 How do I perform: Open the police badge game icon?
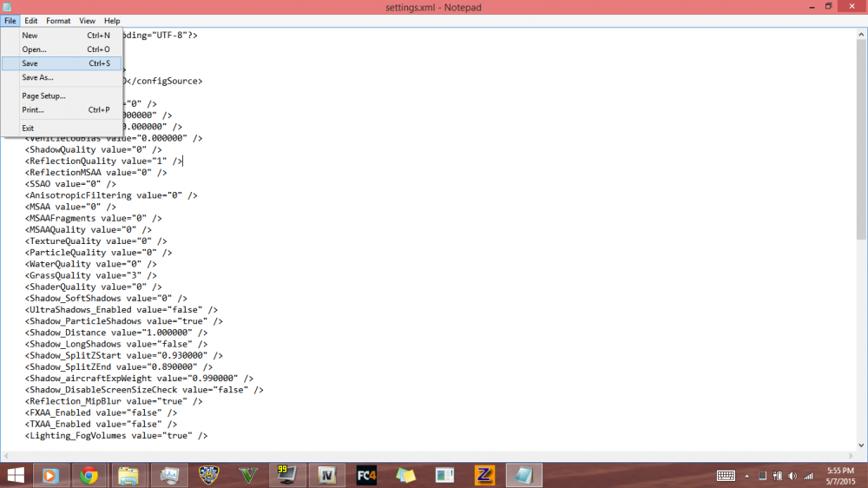(208, 475)
